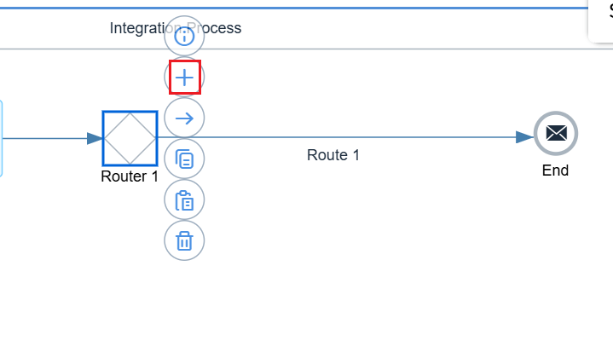The width and height of the screenshot is (613, 364).
Task: Click the incoming arrow into Router 1
Action: click(51, 138)
